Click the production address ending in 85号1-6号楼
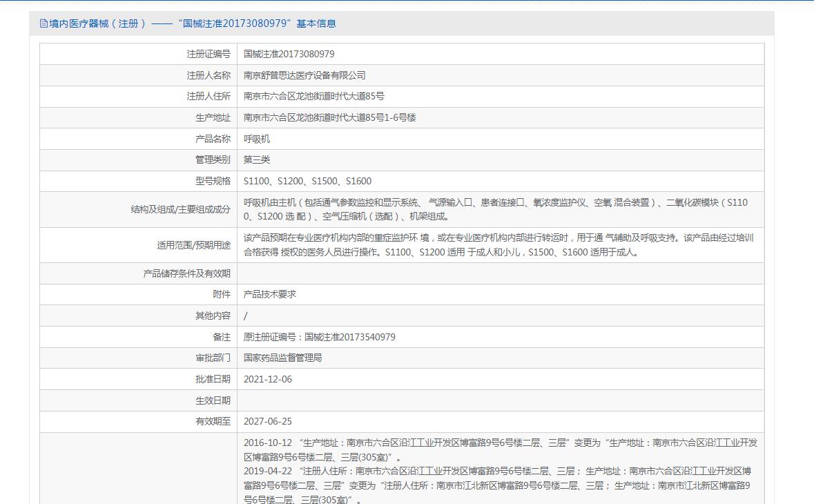Screen dimensions: 814x504 330,117
